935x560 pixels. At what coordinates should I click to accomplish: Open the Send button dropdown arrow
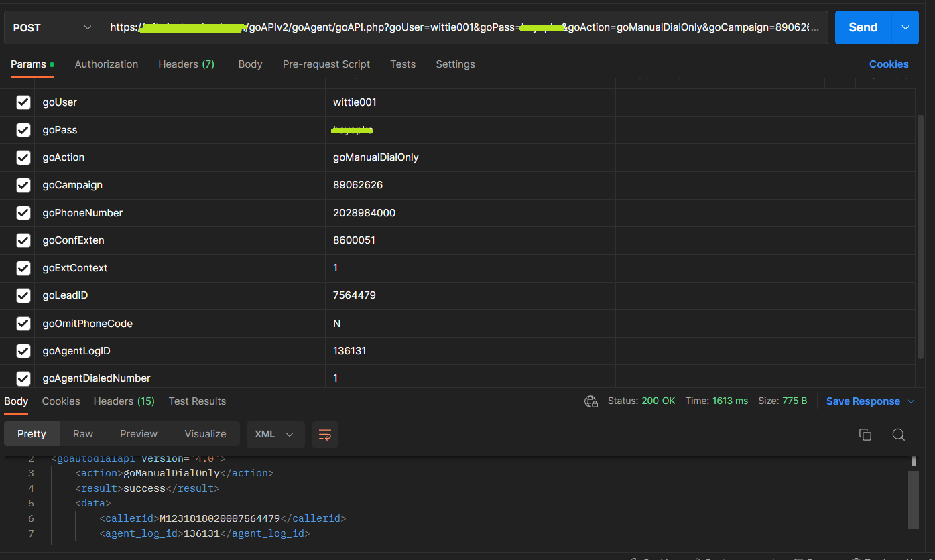click(x=906, y=27)
